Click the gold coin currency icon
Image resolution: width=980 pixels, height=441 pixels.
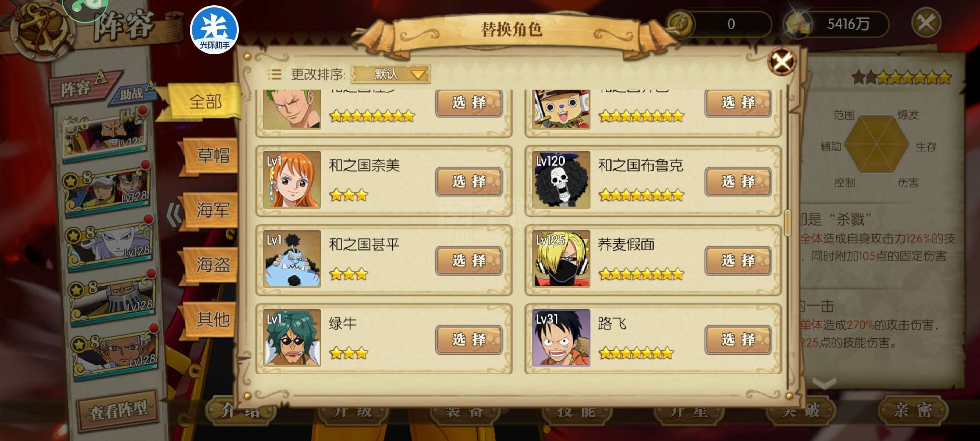680,24
